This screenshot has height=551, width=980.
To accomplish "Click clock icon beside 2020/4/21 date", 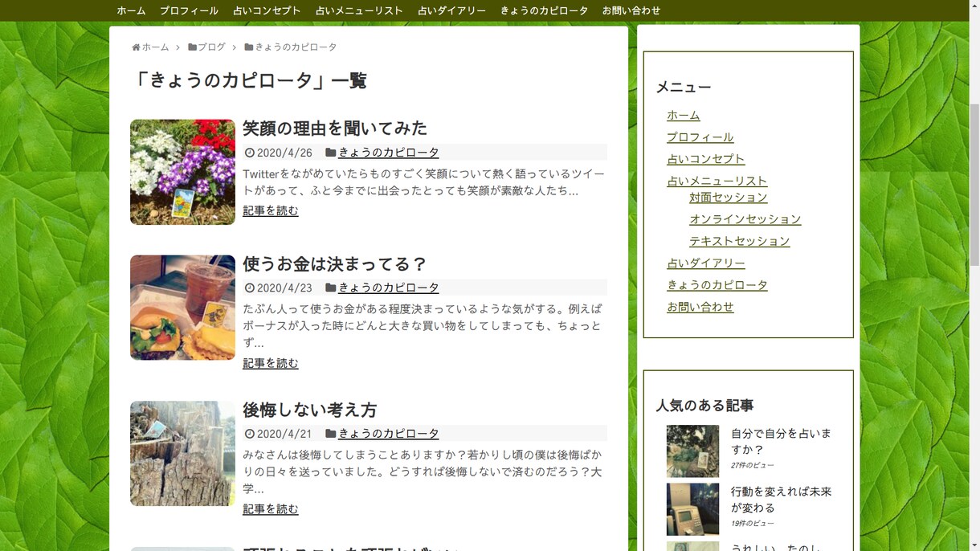I will click(249, 434).
